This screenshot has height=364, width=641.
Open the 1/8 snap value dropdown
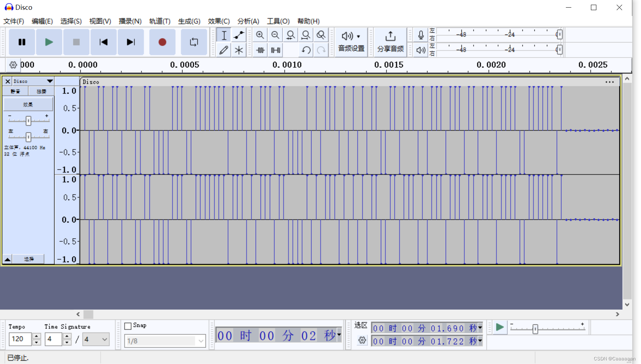point(165,341)
